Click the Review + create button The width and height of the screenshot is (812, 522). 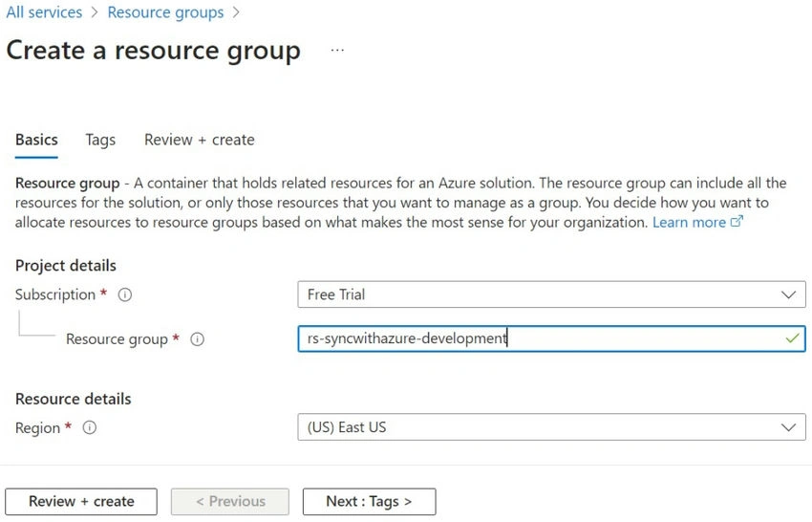[81, 501]
